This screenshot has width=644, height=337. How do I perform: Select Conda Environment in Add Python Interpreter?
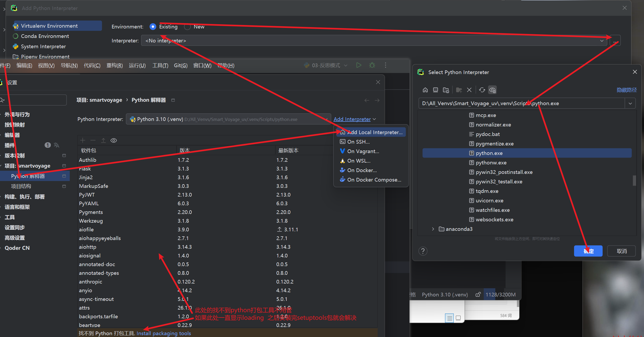click(45, 36)
